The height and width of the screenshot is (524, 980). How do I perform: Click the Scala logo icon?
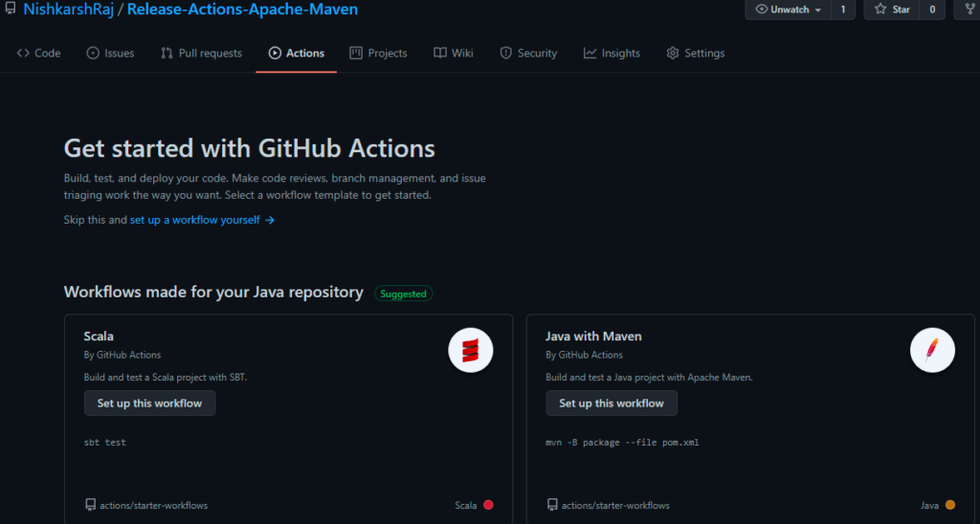click(x=470, y=353)
